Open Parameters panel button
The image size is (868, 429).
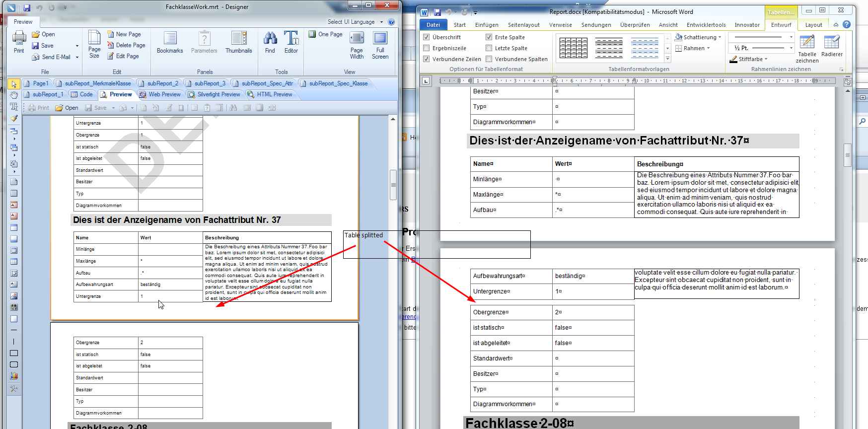(204, 42)
